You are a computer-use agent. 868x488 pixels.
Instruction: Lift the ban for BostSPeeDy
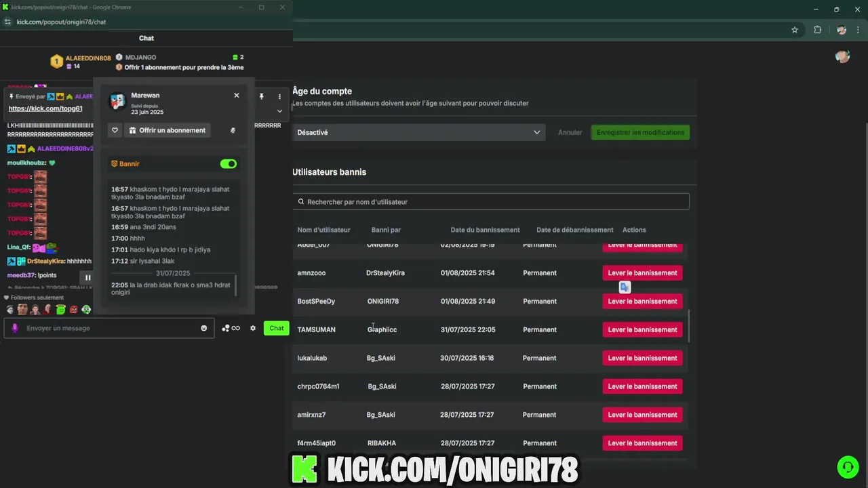[x=642, y=301]
